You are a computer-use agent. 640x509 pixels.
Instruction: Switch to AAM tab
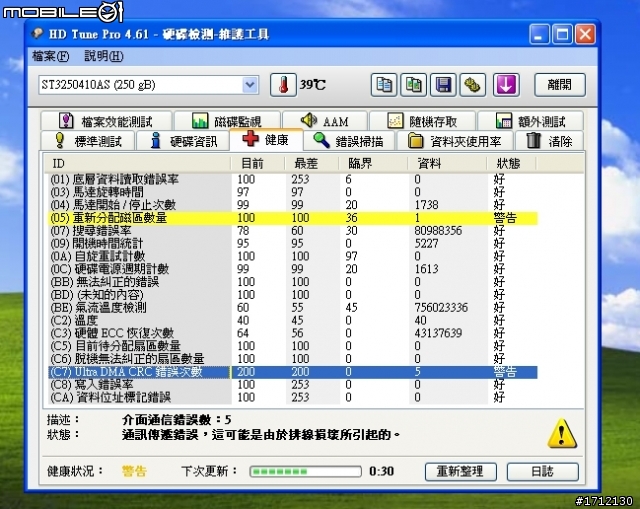(325, 121)
